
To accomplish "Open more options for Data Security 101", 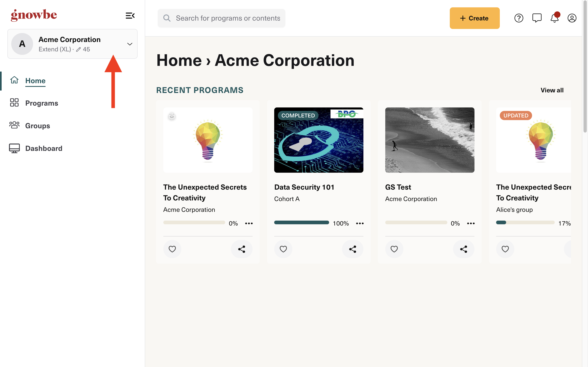I will [x=360, y=223].
